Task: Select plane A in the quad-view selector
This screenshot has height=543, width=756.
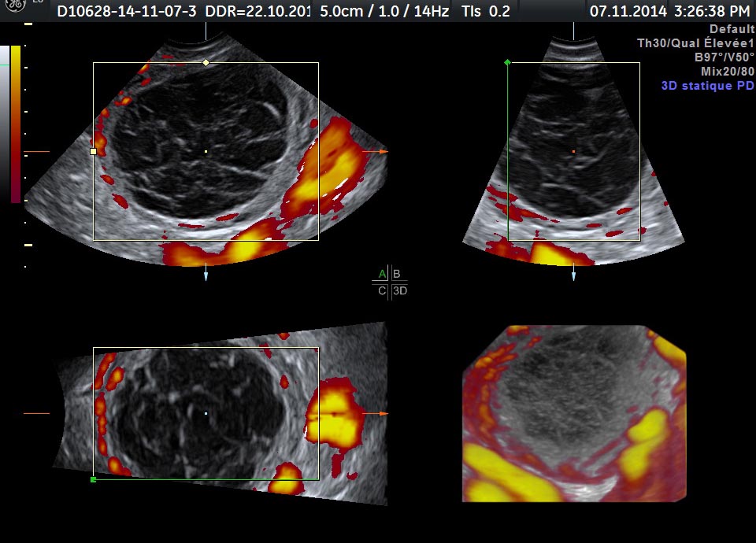Action: coord(382,274)
